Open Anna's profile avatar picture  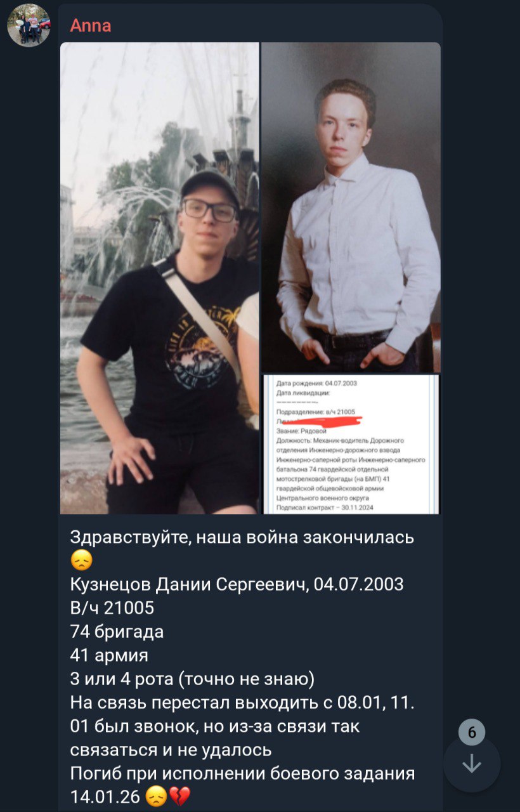[29, 25]
